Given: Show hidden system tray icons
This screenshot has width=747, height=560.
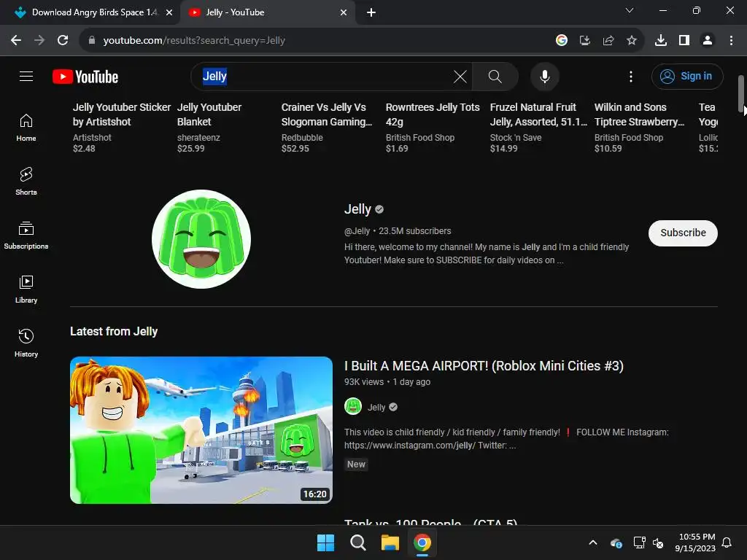Looking at the screenshot, I should coord(593,542).
